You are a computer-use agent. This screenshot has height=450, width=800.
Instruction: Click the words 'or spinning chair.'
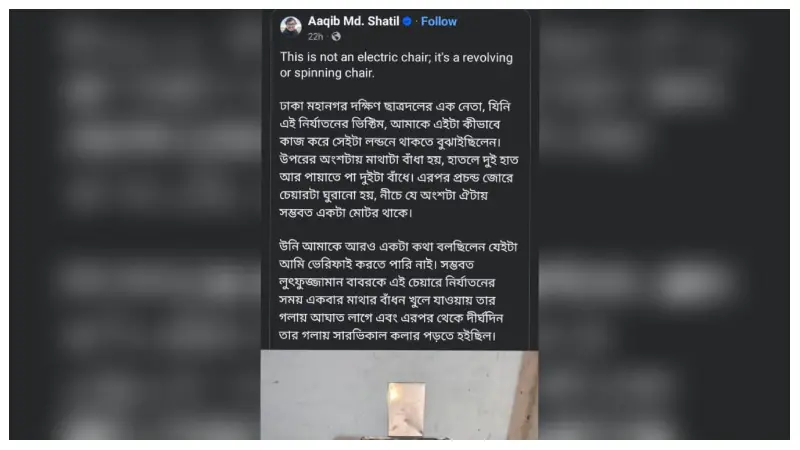click(327, 73)
